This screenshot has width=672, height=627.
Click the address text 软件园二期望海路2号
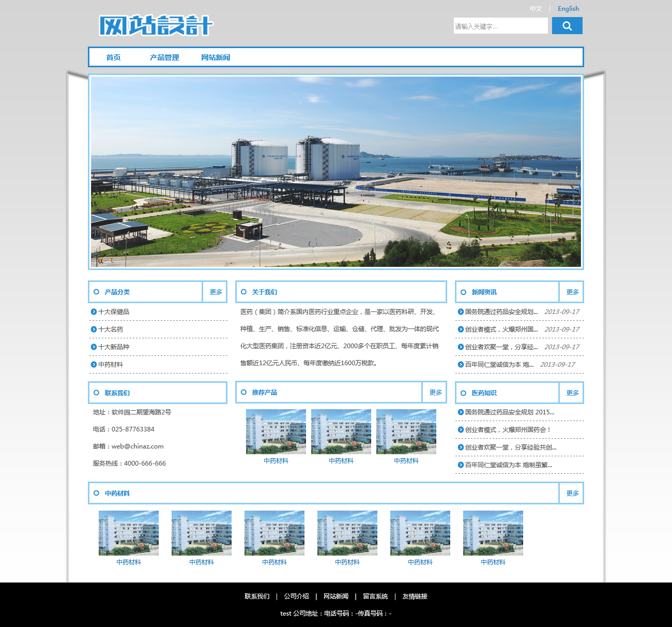(141, 412)
